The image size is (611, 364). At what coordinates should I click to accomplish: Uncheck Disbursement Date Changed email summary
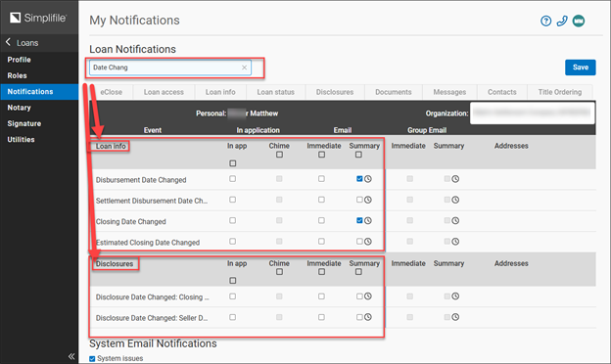click(359, 179)
